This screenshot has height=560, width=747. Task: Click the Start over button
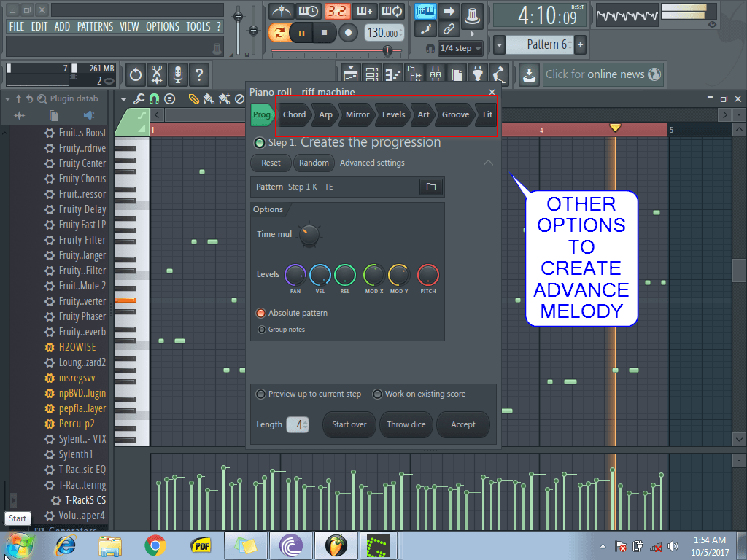[349, 424]
